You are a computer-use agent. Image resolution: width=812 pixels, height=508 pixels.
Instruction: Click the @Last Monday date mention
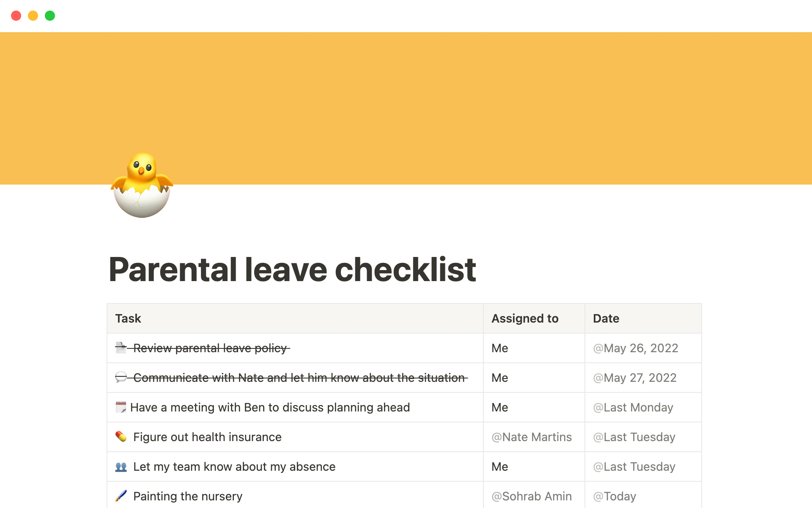pyautogui.click(x=633, y=407)
